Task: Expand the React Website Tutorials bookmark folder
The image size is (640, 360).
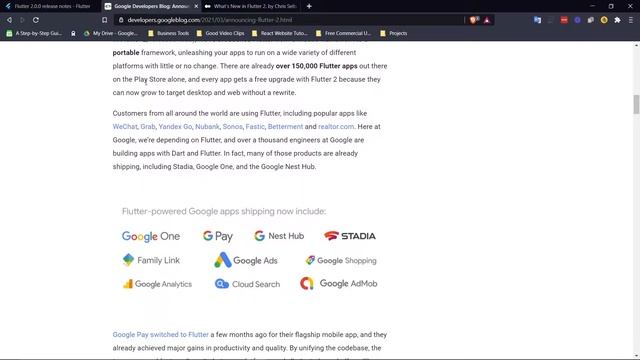Action: [280, 33]
